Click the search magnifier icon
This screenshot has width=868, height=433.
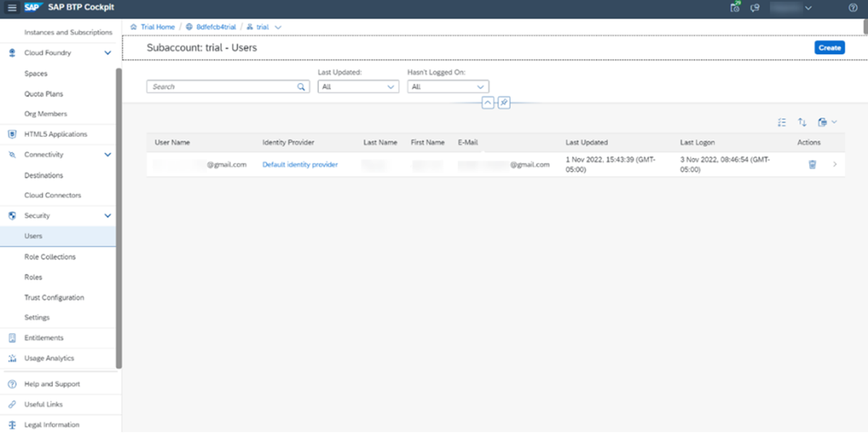[x=302, y=86]
